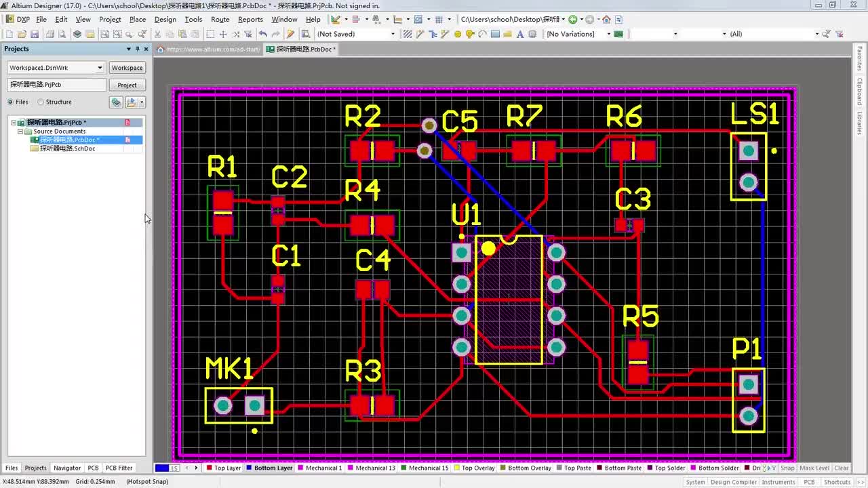Viewport: 868px width, 488px height.
Task: Open the Route menu
Action: pyautogui.click(x=220, y=19)
